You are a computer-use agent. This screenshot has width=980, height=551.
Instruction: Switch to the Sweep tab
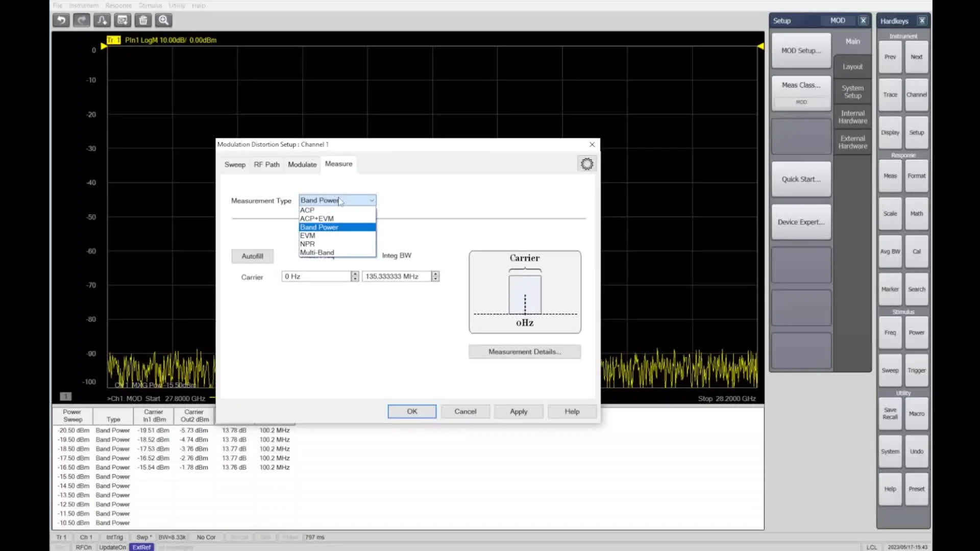235,164
